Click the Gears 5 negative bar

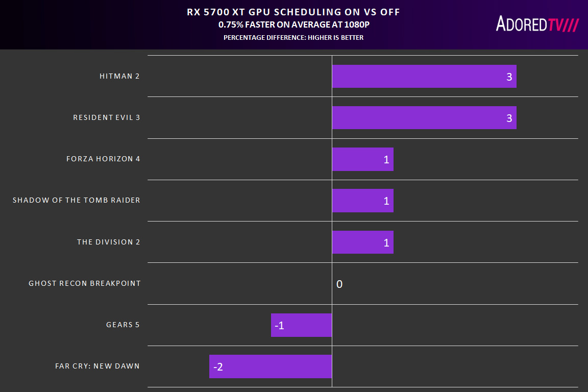(x=301, y=325)
